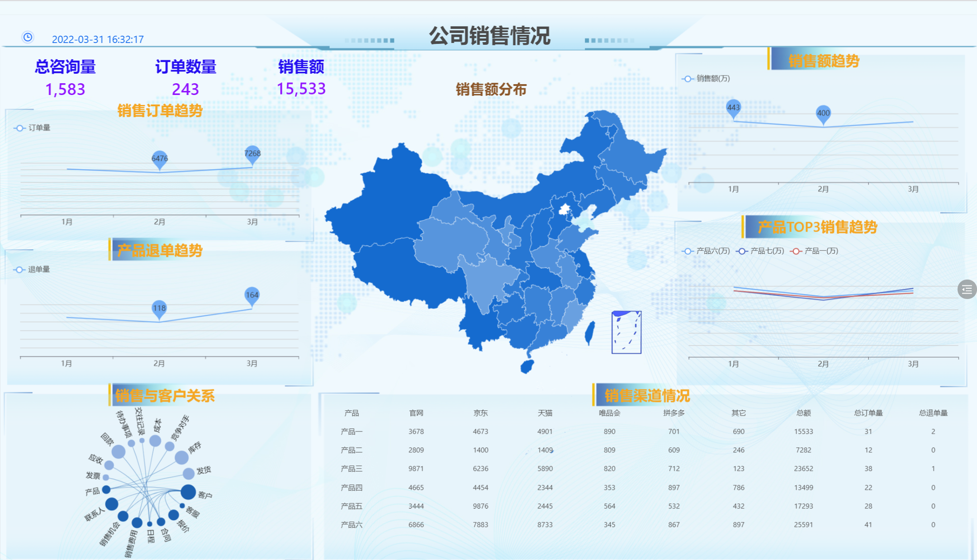Select the 产品三 row label in table
The image size is (977, 560).
[x=351, y=469]
